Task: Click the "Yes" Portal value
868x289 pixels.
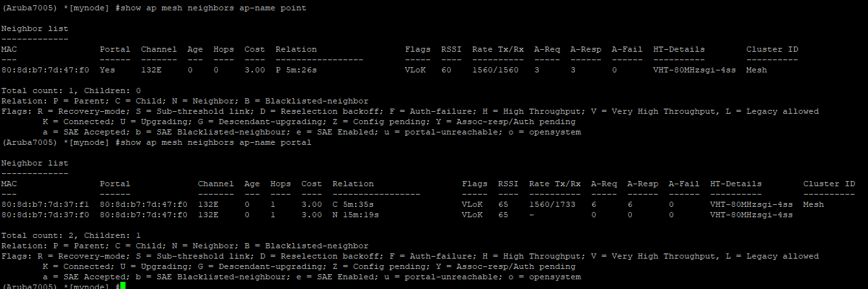Action: 107,70
